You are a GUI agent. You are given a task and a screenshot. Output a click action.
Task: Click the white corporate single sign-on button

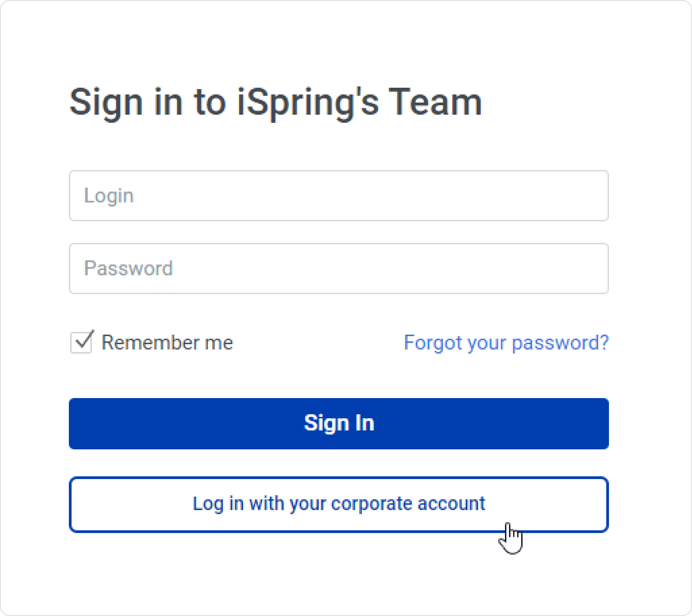[x=339, y=505]
